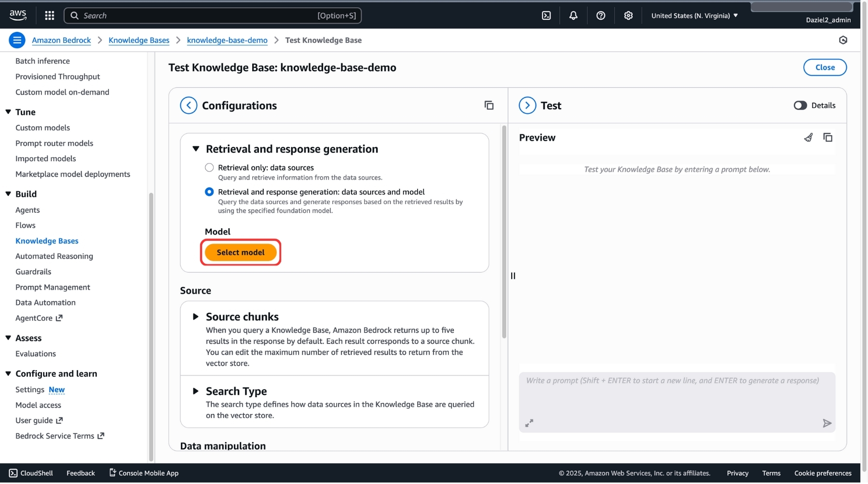Open the help question mark icon
Screen dimensions: 868x484
click(x=601, y=15)
